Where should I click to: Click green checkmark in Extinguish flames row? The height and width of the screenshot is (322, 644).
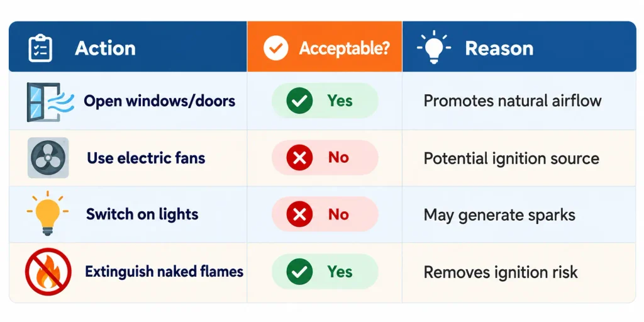point(299,272)
